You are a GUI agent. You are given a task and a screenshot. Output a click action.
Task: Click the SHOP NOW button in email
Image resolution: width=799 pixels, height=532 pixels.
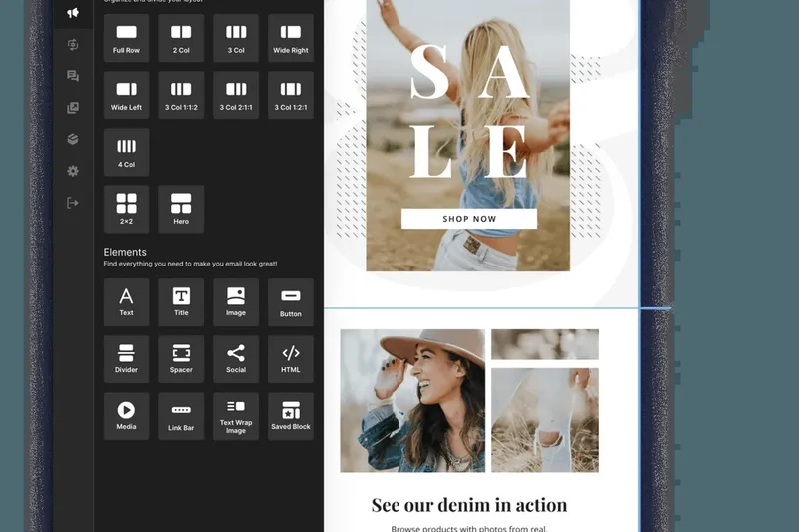(x=469, y=219)
